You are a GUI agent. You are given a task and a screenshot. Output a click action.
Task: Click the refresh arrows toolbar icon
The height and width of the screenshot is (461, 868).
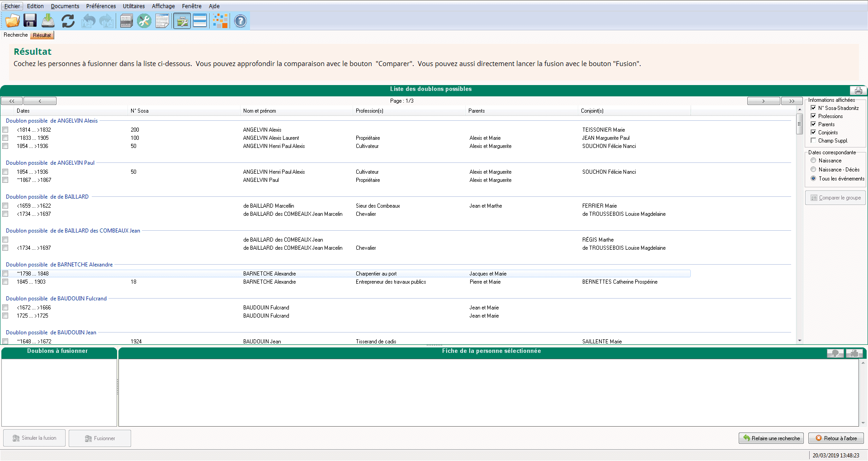click(68, 21)
